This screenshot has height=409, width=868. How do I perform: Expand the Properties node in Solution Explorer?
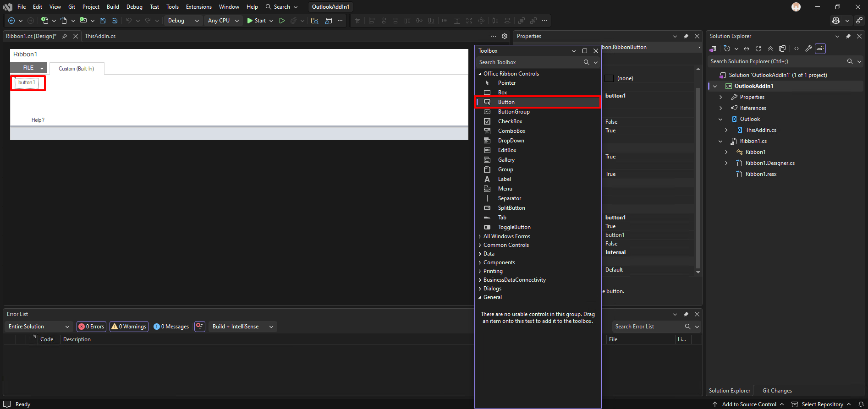(721, 97)
